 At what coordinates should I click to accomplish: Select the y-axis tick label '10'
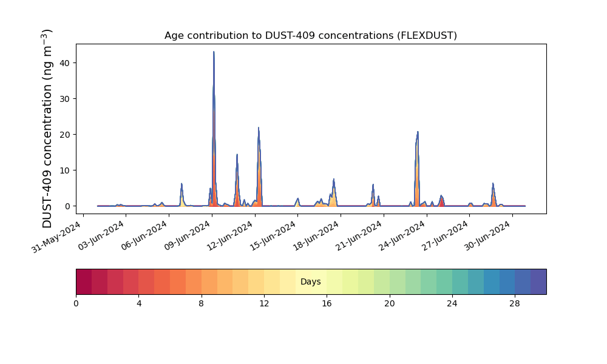(65, 170)
